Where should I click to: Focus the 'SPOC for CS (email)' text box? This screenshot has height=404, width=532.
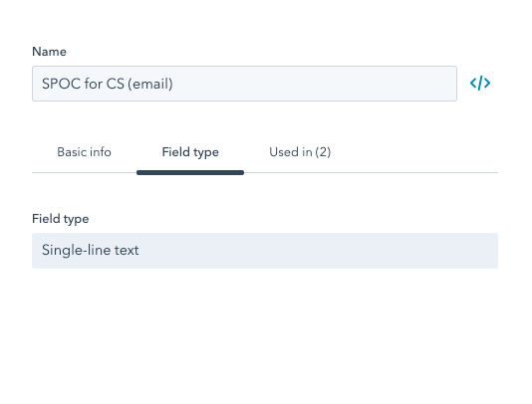(245, 84)
